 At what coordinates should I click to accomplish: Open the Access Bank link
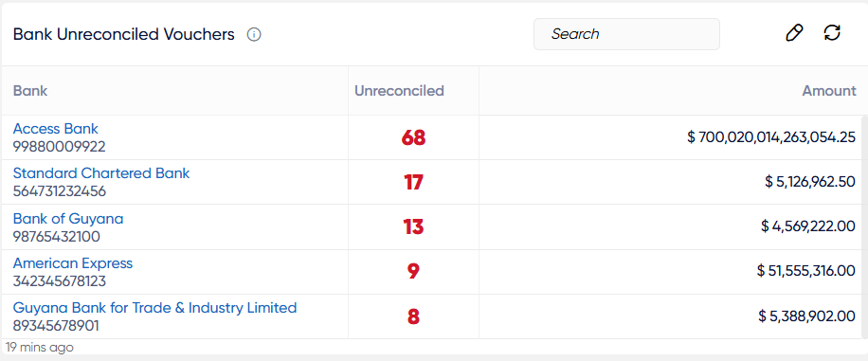55,129
